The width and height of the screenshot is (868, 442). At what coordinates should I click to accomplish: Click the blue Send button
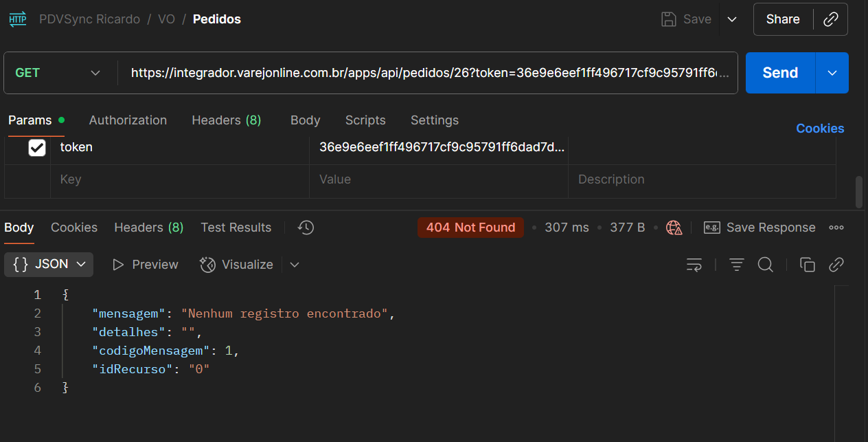[780, 73]
